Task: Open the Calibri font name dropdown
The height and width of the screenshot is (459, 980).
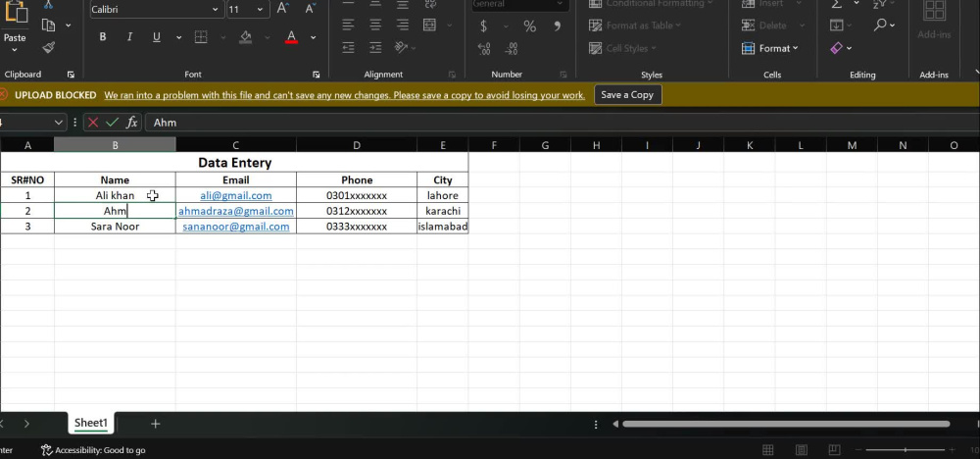Action: click(x=216, y=10)
